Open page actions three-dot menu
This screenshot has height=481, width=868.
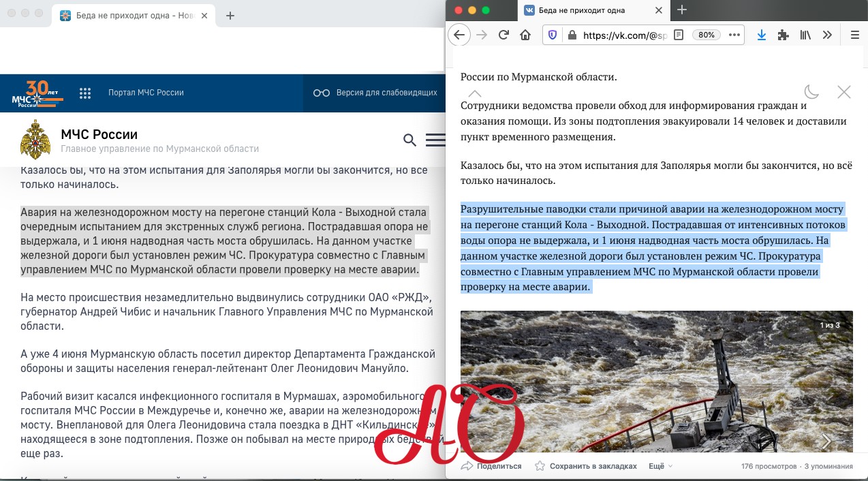click(734, 35)
